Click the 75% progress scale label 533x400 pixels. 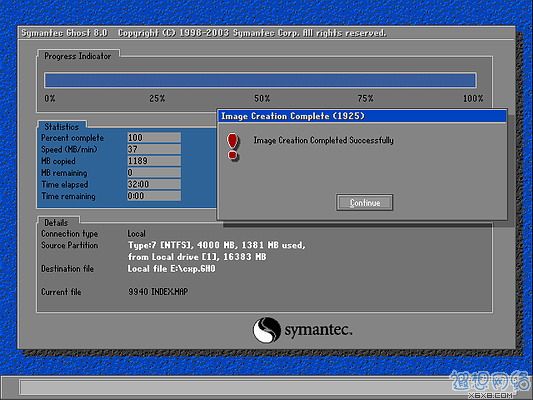pos(365,99)
